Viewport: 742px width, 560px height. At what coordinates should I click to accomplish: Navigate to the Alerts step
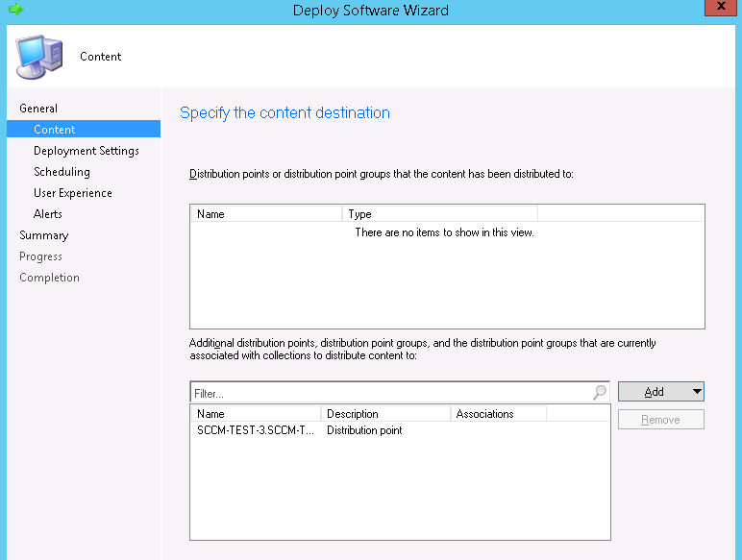pos(48,214)
